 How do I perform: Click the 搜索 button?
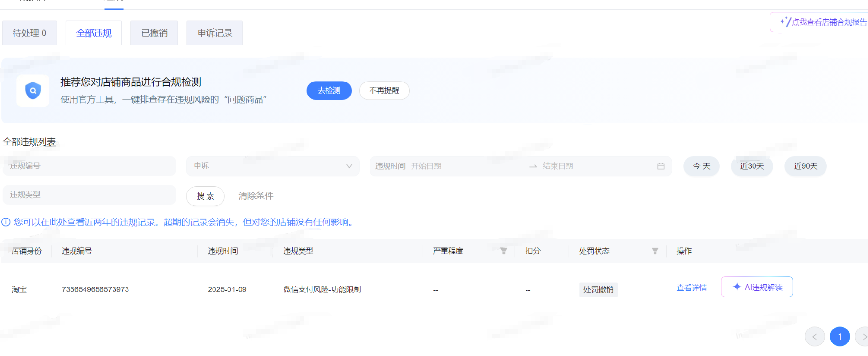tap(205, 196)
